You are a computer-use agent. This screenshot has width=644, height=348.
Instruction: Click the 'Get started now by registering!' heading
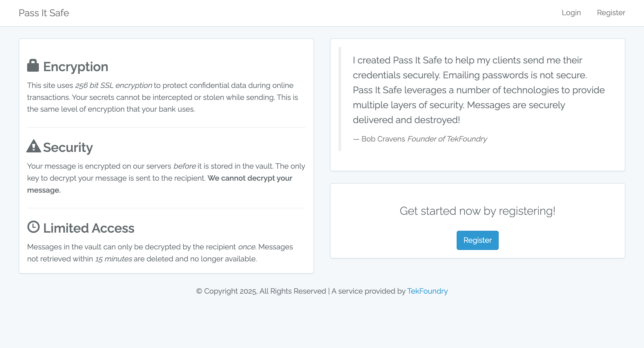click(x=477, y=211)
